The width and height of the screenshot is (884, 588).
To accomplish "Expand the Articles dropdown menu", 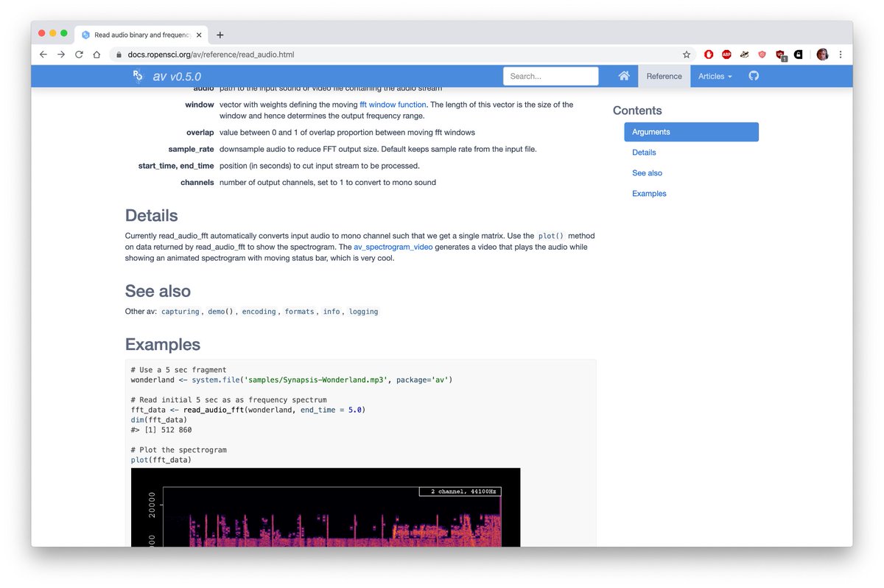I will pos(715,76).
